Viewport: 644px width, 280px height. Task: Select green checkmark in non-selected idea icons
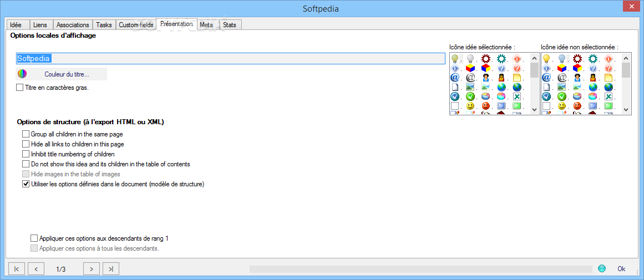(x=561, y=97)
